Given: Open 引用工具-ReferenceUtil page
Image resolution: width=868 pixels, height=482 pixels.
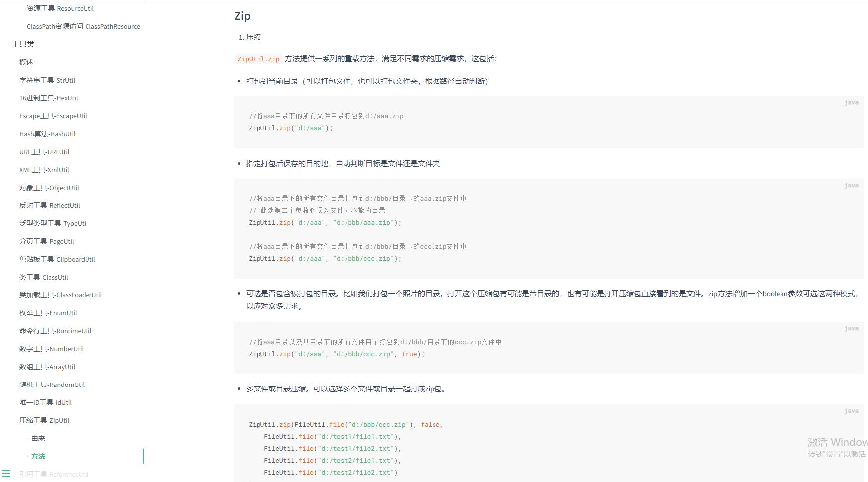Looking at the screenshot, I should point(54,474).
